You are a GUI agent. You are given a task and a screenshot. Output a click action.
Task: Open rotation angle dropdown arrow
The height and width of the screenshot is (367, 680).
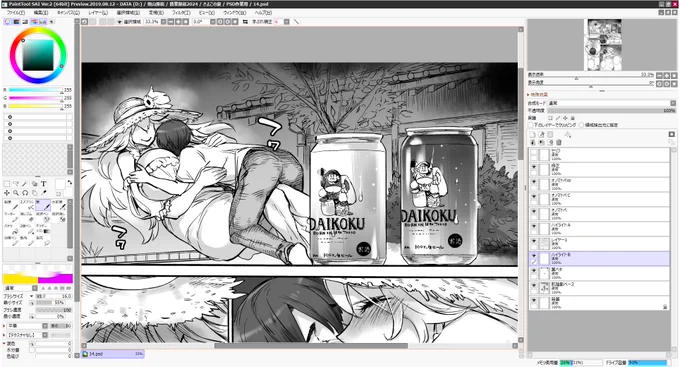click(x=212, y=22)
